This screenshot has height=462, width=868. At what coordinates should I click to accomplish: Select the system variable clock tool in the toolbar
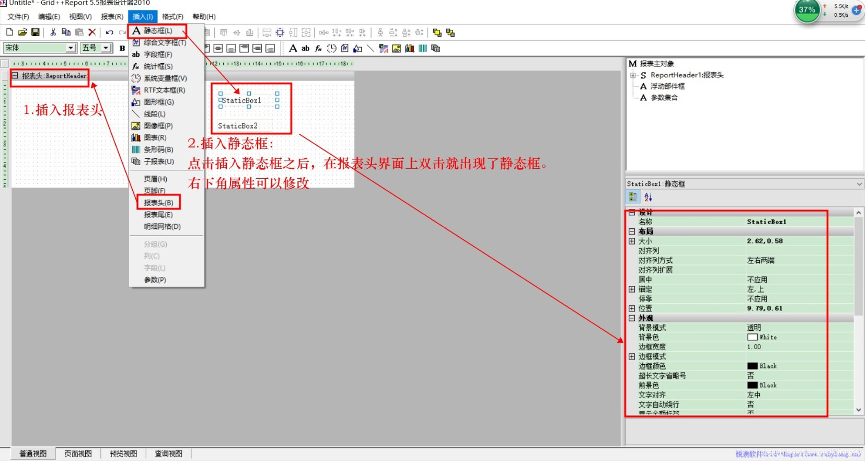tap(331, 48)
